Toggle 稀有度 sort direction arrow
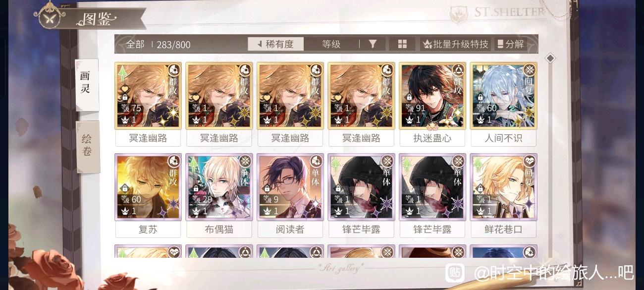The width and height of the screenshot is (644, 290). [259, 44]
